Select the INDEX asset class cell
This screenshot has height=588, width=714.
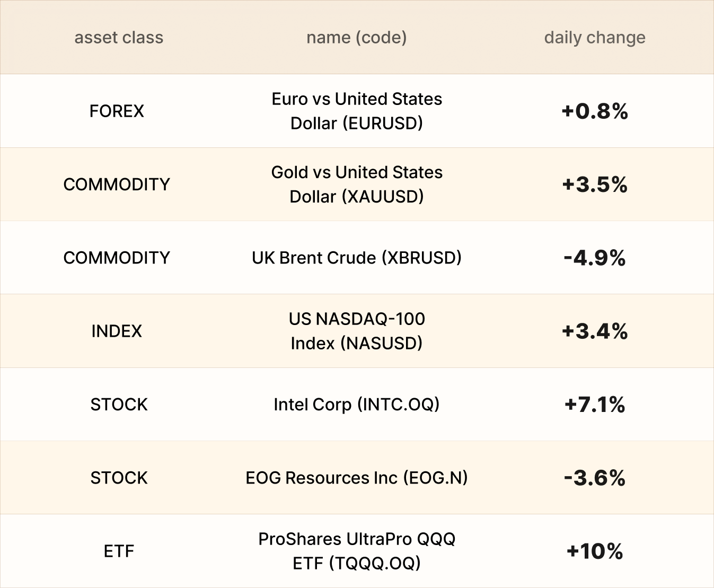117,331
